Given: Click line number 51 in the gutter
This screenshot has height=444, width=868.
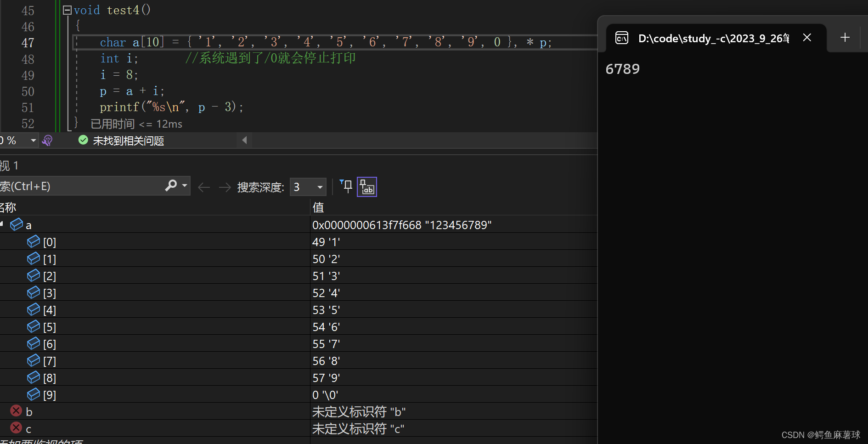Looking at the screenshot, I should (28, 107).
